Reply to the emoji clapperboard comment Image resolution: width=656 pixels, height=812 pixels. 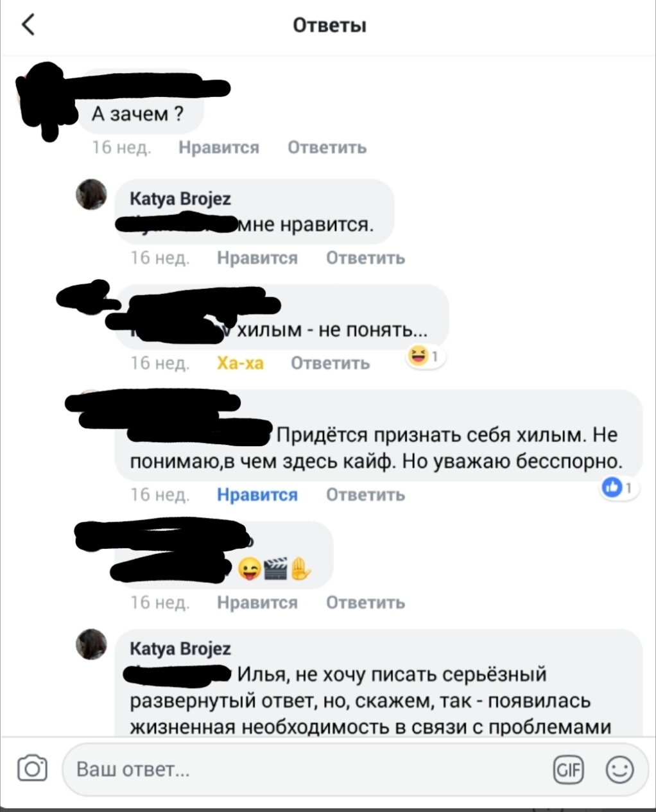point(366,603)
